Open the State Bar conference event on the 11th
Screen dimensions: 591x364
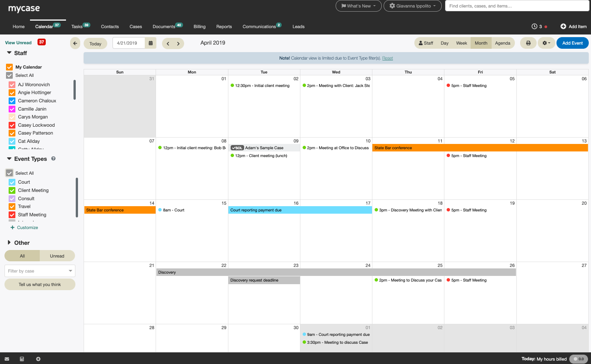pos(480,148)
